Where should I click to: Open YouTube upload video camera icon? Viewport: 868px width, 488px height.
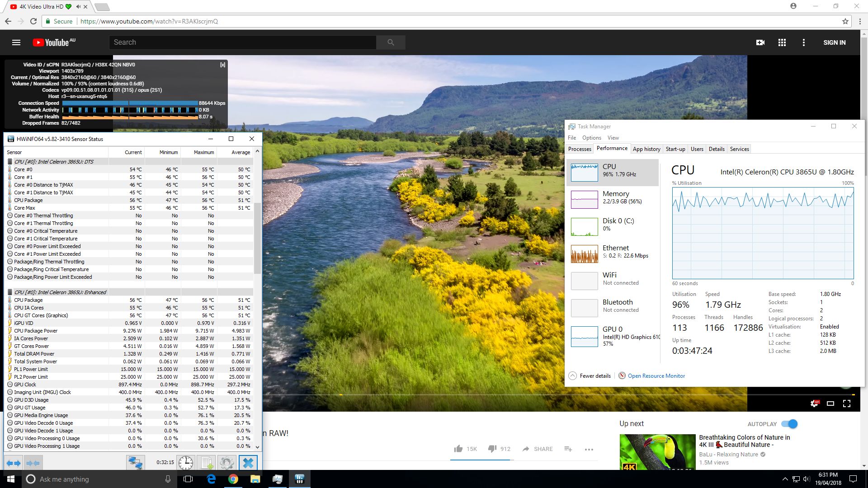pyautogui.click(x=760, y=42)
